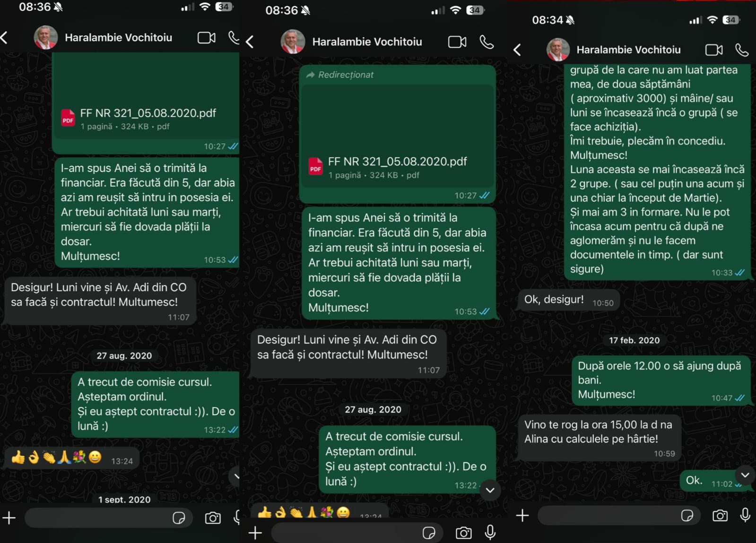This screenshot has width=756, height=543.
Task: Go back from right chat screen
Action: coord(517,50)
